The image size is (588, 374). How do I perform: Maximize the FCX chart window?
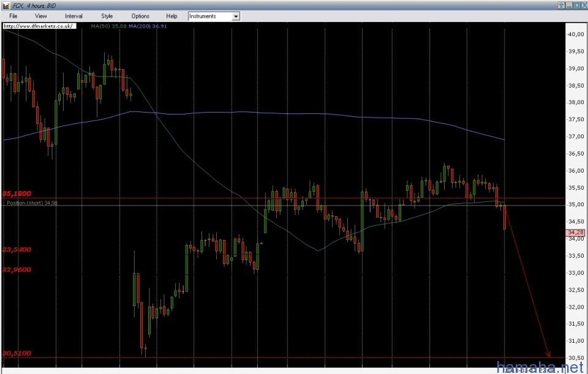point(576,6)
